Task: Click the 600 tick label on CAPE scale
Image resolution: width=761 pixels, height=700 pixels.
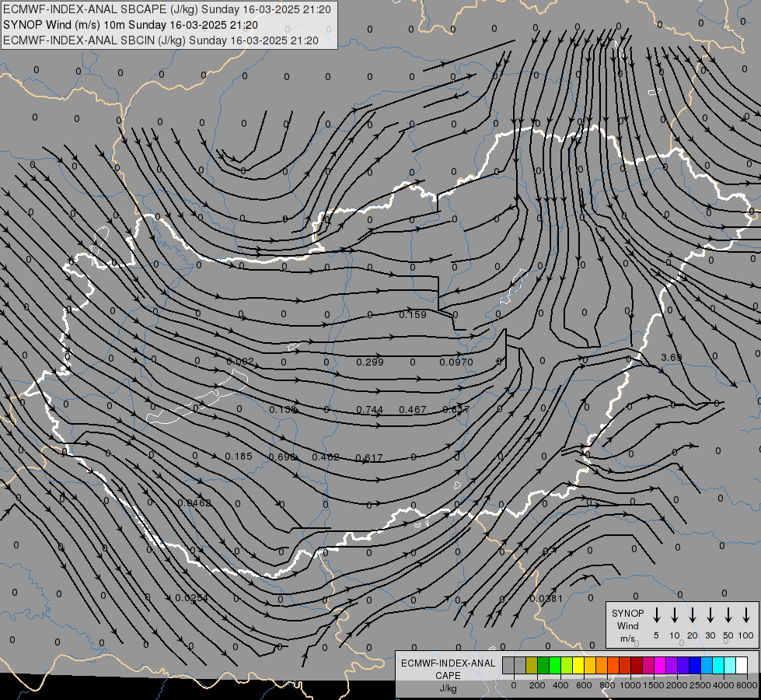Action: [x=584, y=685]
